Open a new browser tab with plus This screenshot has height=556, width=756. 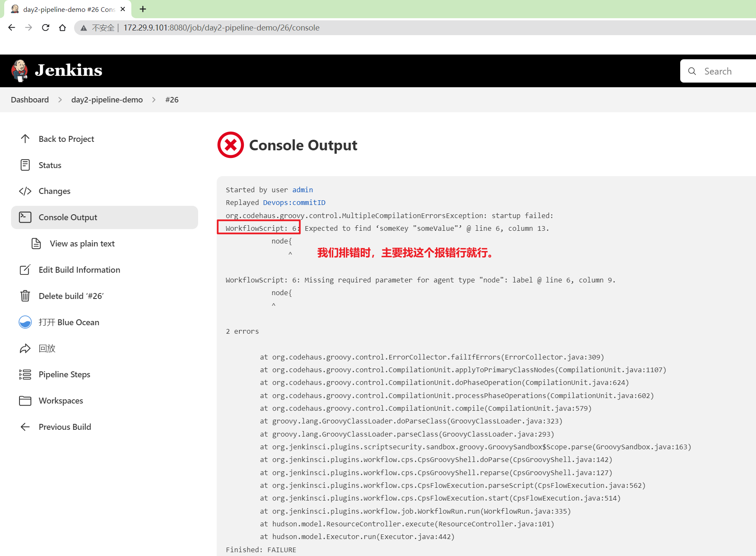click(x=143, y=9)
